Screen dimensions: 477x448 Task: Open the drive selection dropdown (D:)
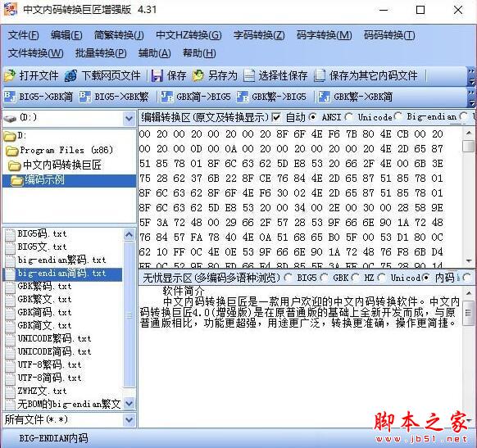[129, 118]
